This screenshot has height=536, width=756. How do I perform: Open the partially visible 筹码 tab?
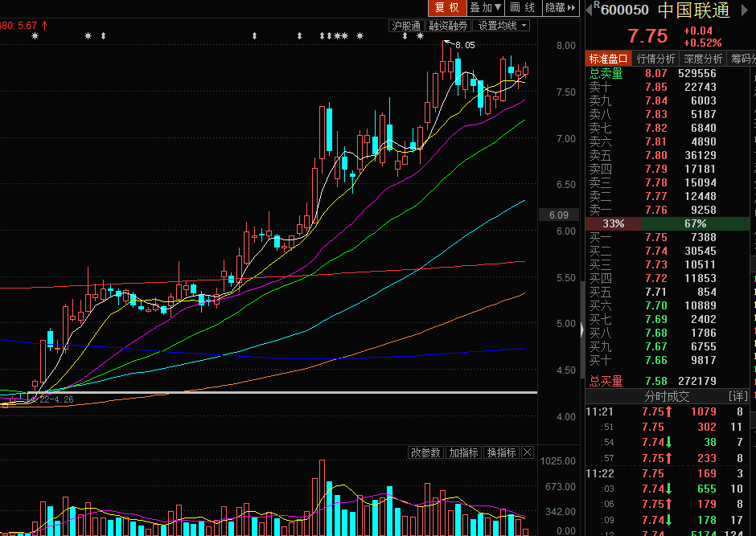[742, 59]
